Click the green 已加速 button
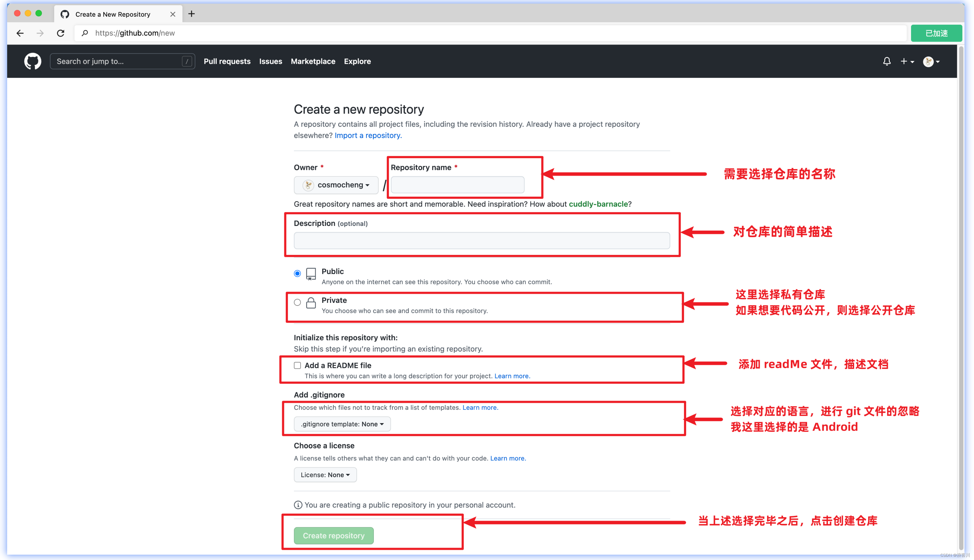Screen dimensions: 974x560 coord(936,34)
